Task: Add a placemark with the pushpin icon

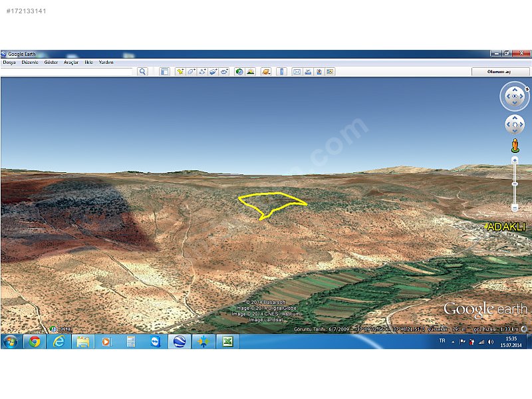Action: click(180, 72)
